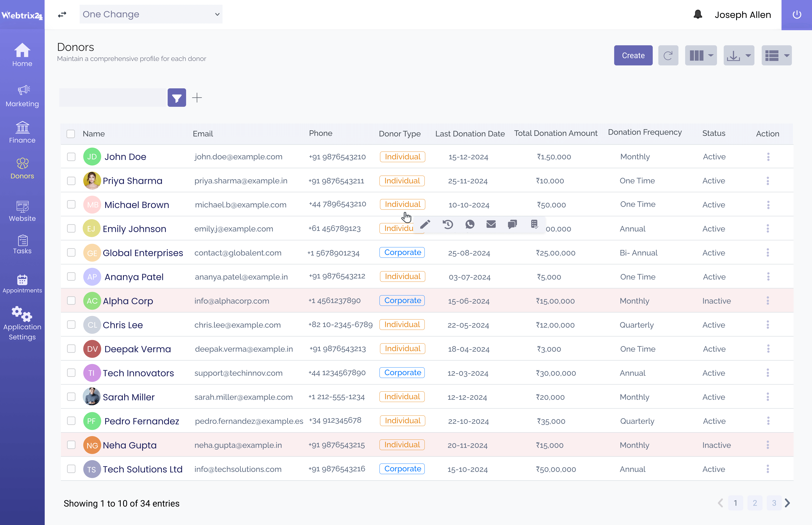Open Donors in the sidebar
Screen dimensions: 812x525
(22, 168)
